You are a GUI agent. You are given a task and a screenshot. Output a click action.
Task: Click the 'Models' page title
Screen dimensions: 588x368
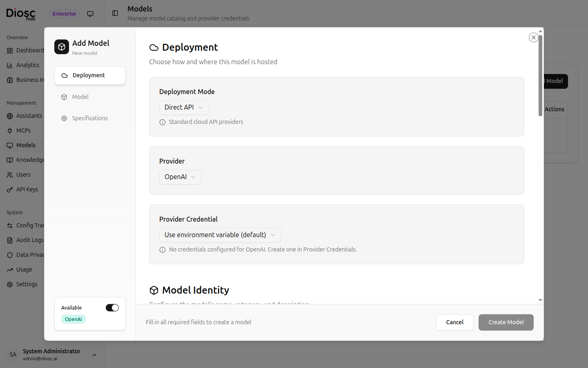[x=140, y=9]
